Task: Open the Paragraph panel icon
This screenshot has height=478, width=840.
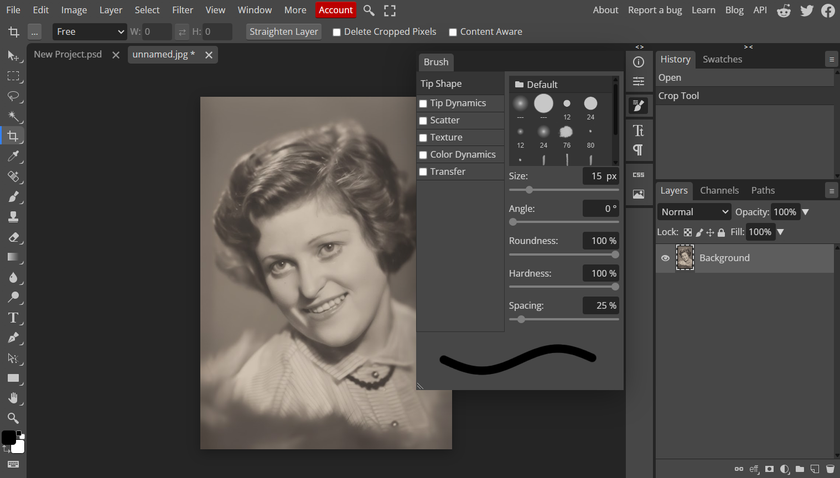Action: [x=639, y=150]
